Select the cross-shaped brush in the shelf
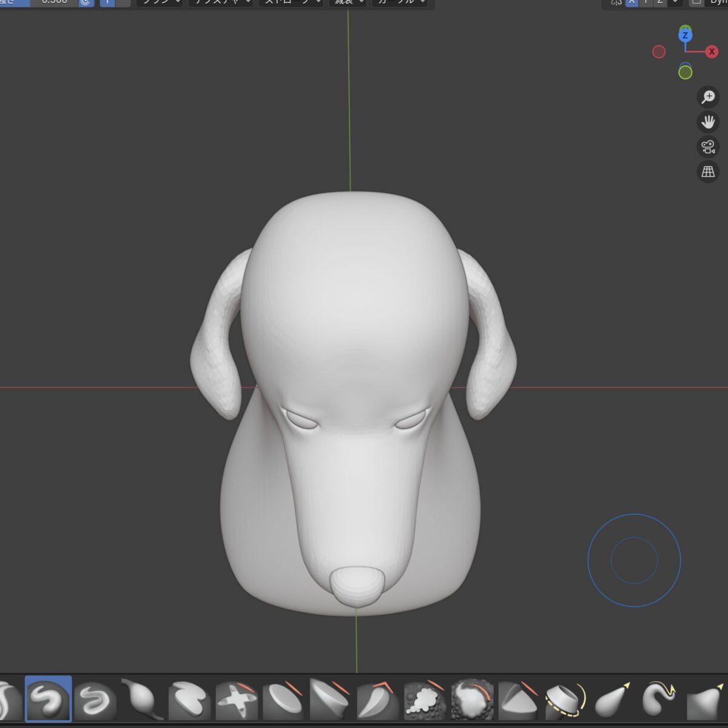 tap(237, 700)
